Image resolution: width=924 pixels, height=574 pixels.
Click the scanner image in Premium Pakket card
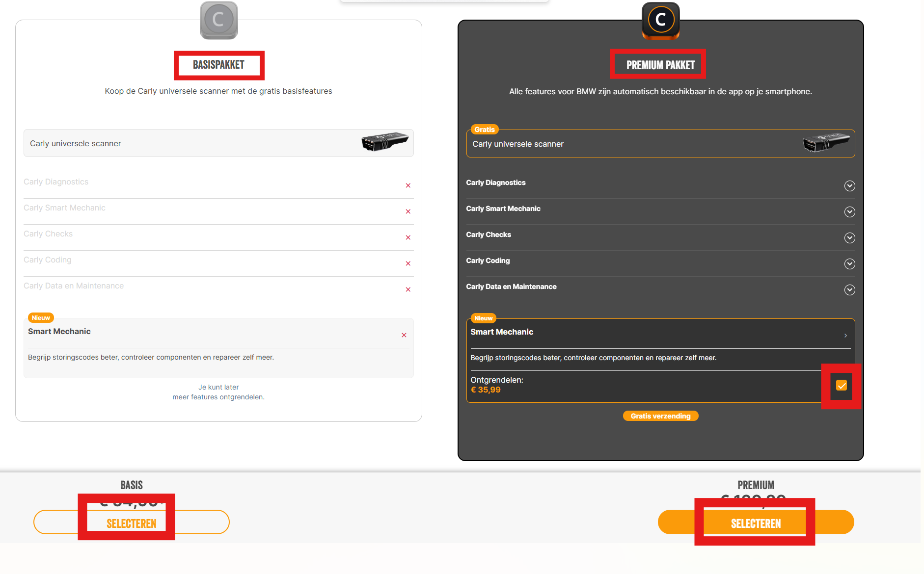coord(826,142)
